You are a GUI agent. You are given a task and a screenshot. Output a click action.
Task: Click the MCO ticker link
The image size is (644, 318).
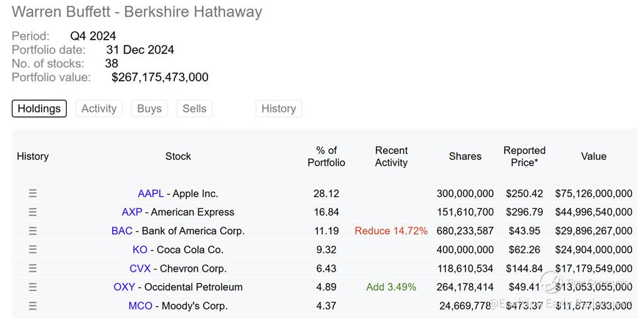pyautogui.click(x=140, y=305)
